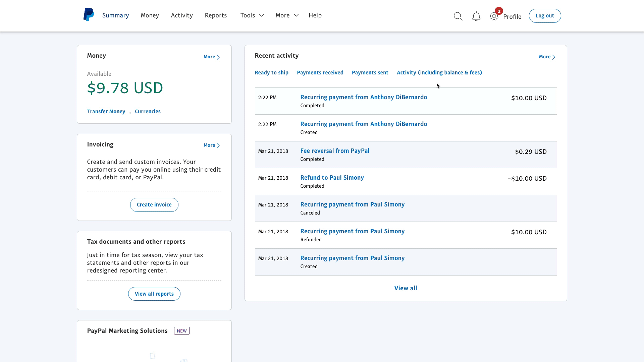The width and height of the screenshot is (644, 362).
Task: Click the red notification badge
Action: [x=499, y=11]
